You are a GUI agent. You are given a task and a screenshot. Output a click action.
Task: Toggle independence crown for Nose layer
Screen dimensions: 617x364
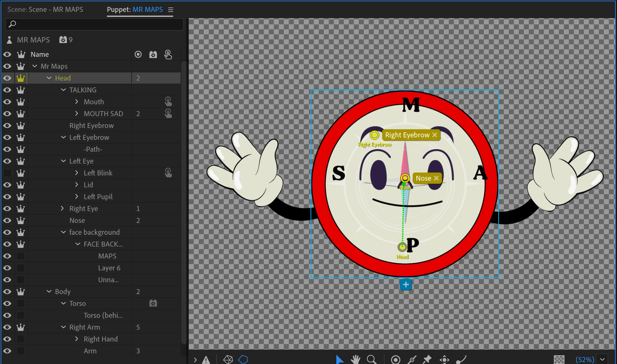21,220
